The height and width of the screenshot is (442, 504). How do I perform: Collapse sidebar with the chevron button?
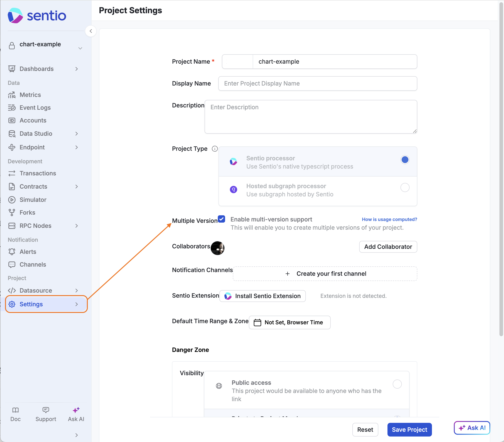point(91,31)
